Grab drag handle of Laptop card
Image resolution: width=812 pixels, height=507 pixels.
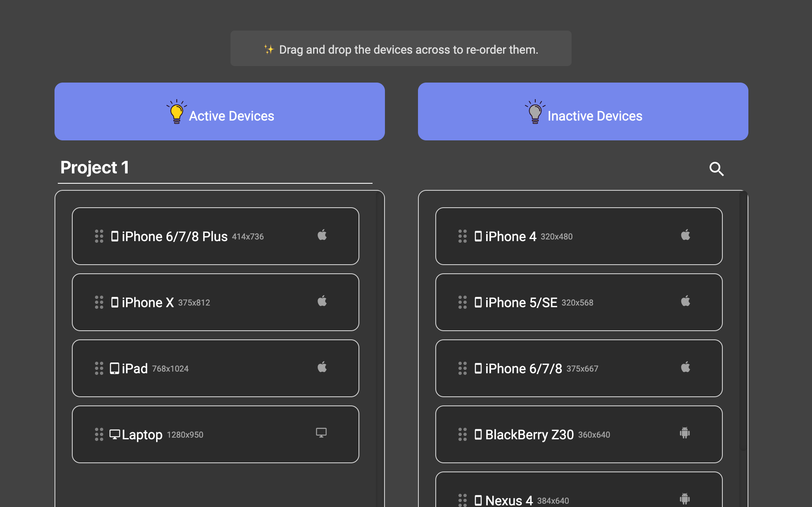(x=99, y=434)
